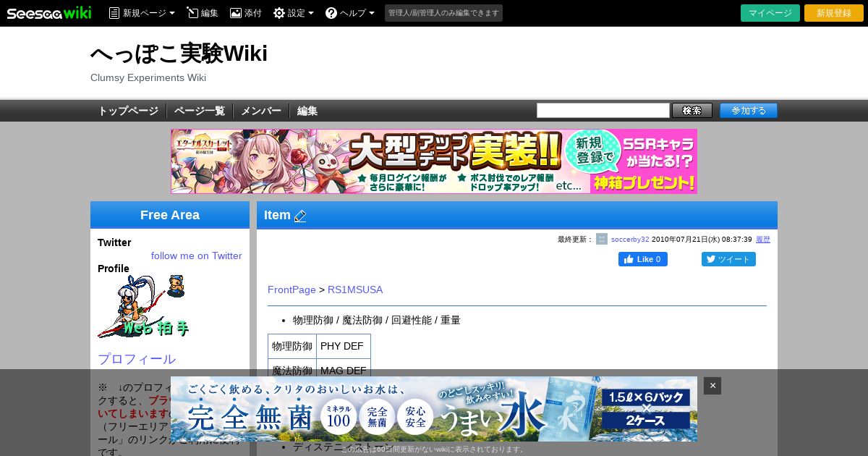Screen dimensions: 868x456
Task: Open the へっぽこ実験Wiki title link
Action: 179,54
